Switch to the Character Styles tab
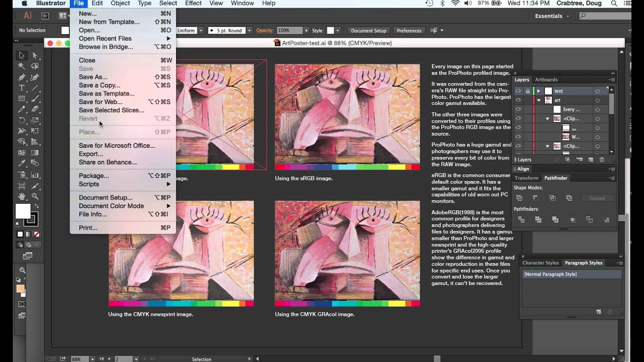 [x=540, y=263]
